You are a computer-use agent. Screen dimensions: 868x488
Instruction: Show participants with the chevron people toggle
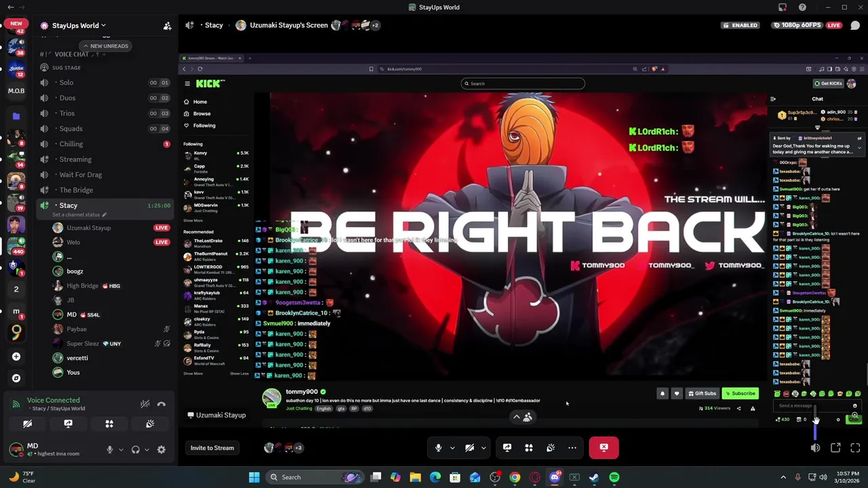pyautogui.click(x=522, y=417)
